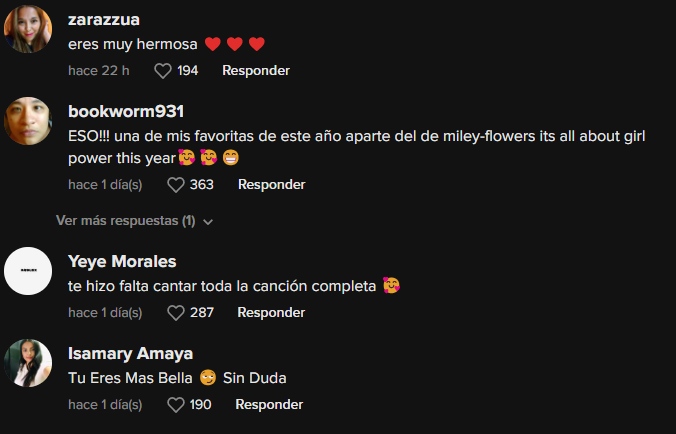Click Responder under Isamary Amaya comment
The height and width of the screenshot is (434, 676).
(269, 404)
